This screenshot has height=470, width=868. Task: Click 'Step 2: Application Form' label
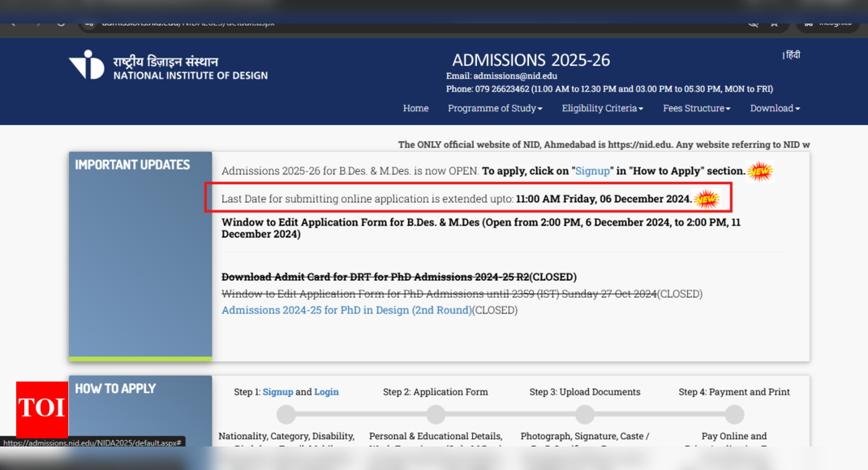(x=436, y=392)
